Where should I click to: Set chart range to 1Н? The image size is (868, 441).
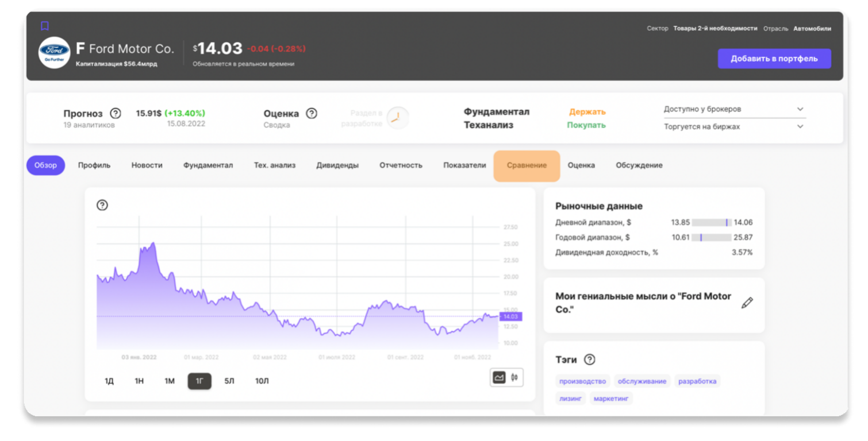(139, 381)
